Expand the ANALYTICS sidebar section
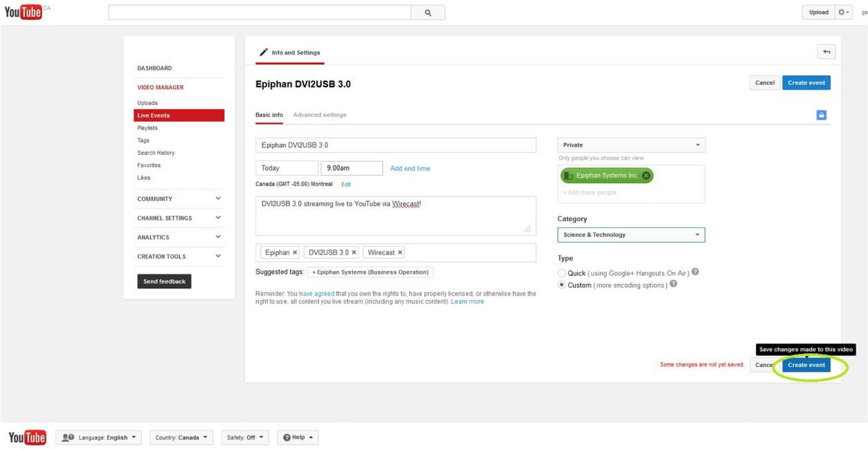 point(179,237)
